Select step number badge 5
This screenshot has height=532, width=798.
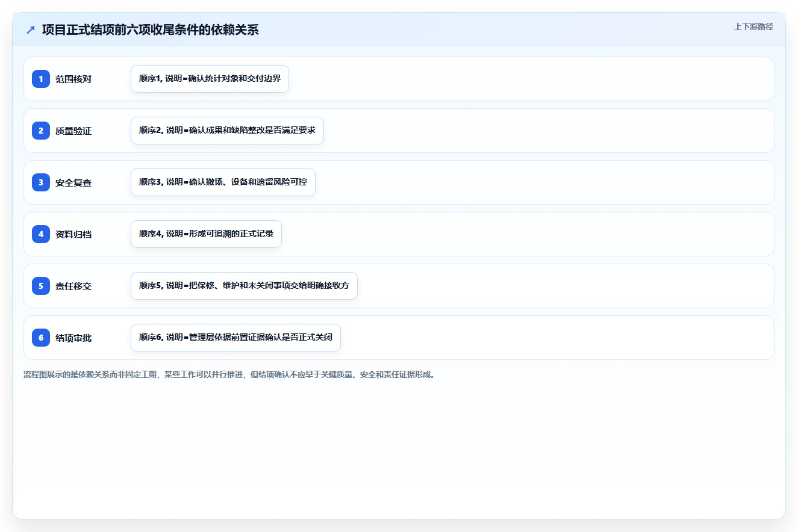tap(41, 286)
